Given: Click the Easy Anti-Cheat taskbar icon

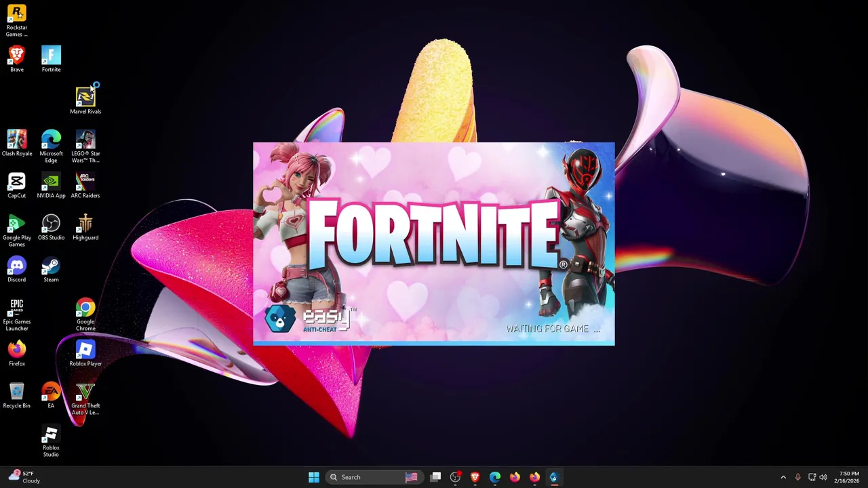Looking at the screenshot, I should [x=554, y=477].
